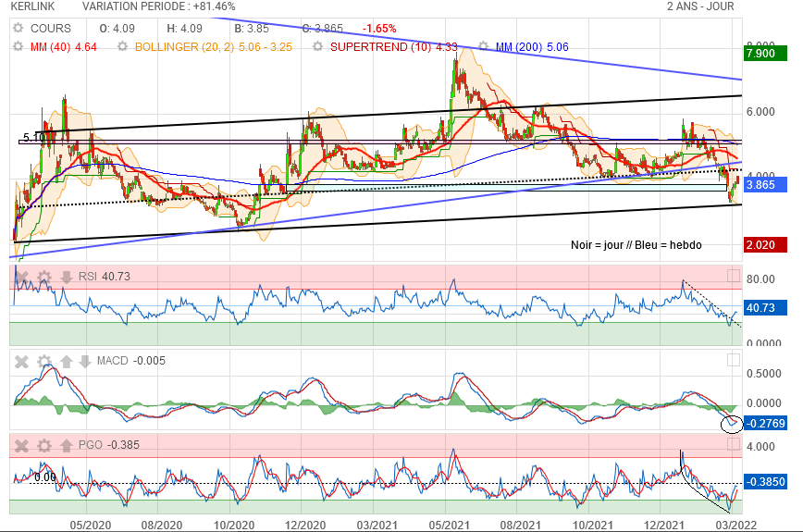Tick the PGO panel checkbox
803x532 pixels.
(734, 444)
